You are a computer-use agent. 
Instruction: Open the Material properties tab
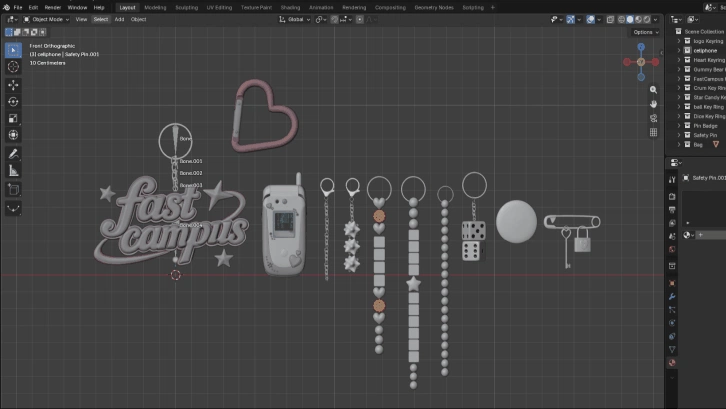coord(672,363)
